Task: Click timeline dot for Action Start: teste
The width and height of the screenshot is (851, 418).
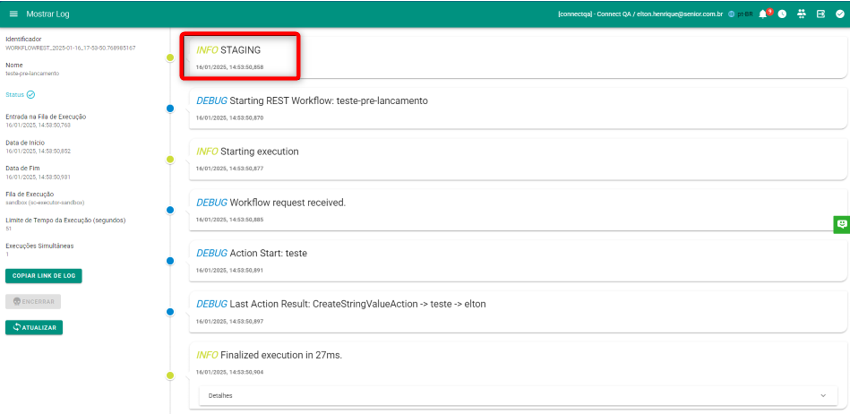Action: 170,261
